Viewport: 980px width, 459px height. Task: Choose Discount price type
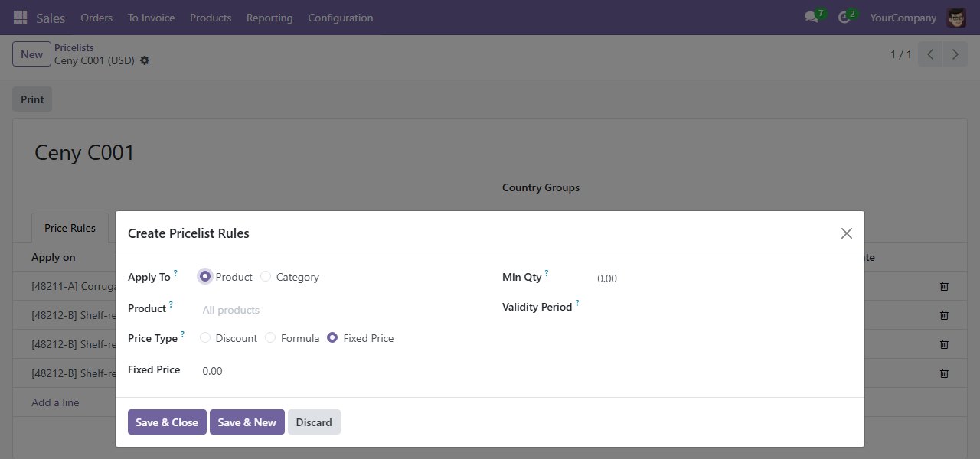click(205, 338)
